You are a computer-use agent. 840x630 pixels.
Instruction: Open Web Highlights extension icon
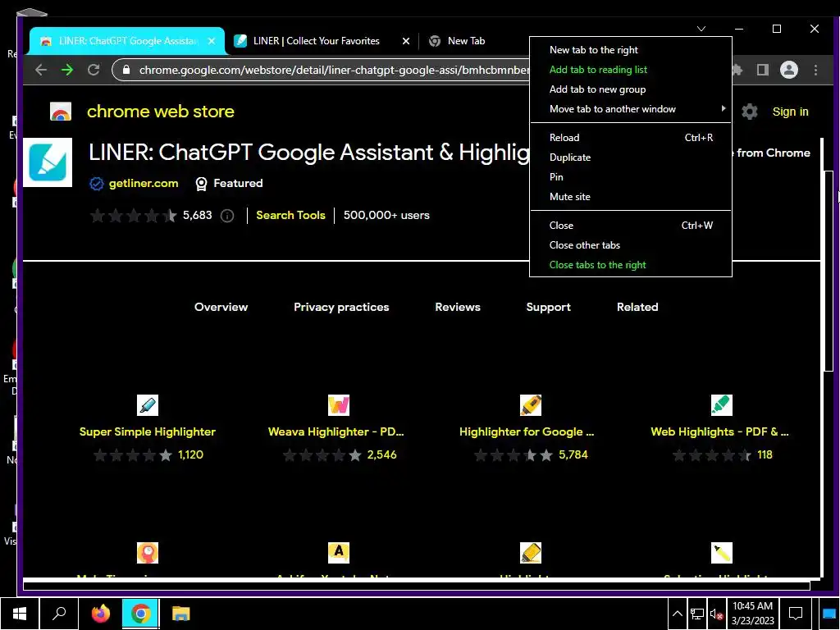[722, 405]
